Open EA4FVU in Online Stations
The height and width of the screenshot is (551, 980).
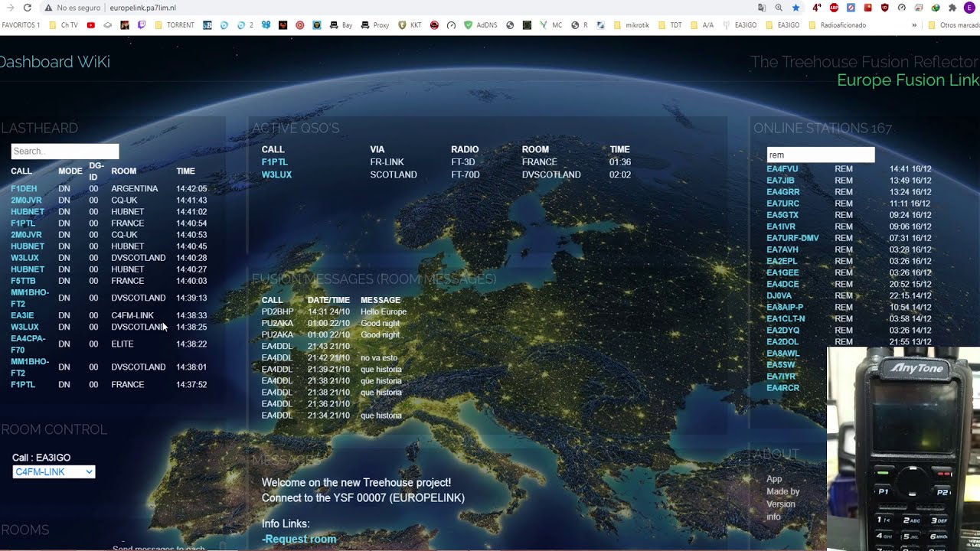pos(782,169)
